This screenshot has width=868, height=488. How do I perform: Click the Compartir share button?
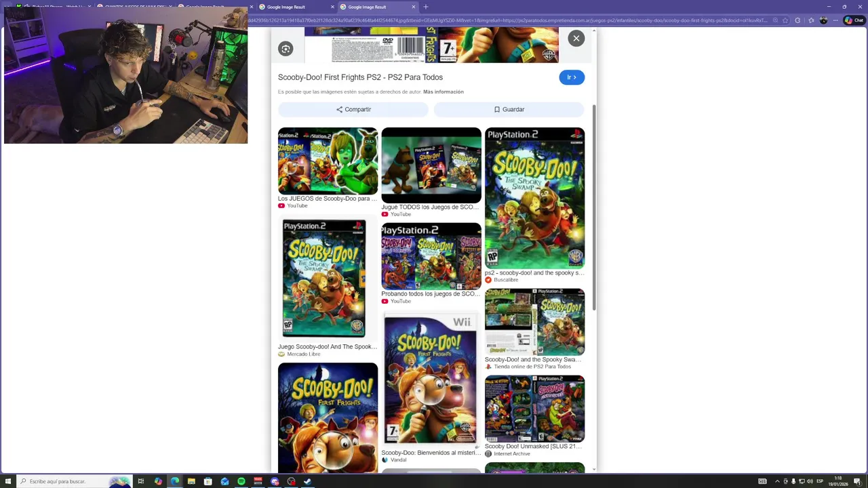point(353,109)
